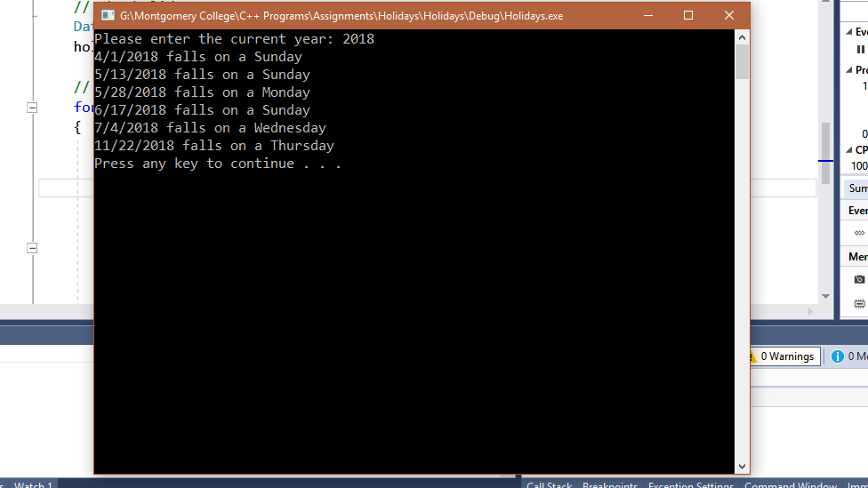Viewport: 868px width, 488px height.
Task: Click console scrollbar up arrow
Action: click(x=743, y=37)
